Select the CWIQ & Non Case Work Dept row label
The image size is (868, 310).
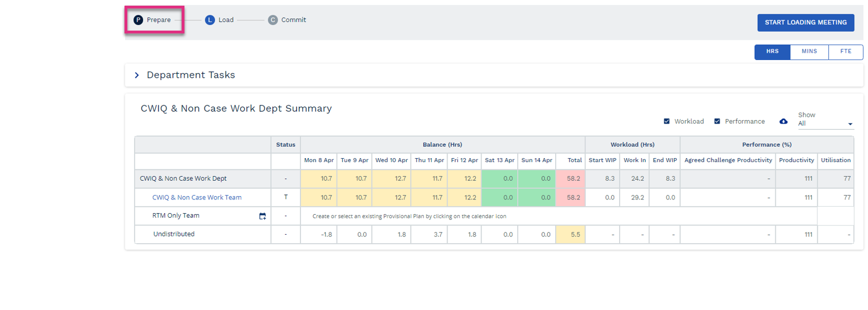(x=183, y=179)
